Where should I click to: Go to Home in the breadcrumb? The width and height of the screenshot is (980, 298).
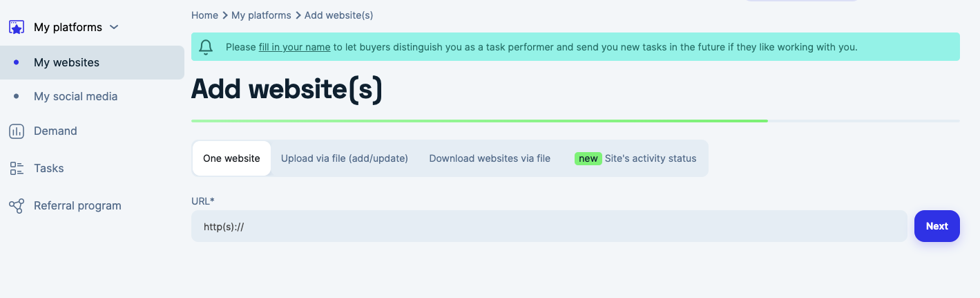tap(204, 15)
